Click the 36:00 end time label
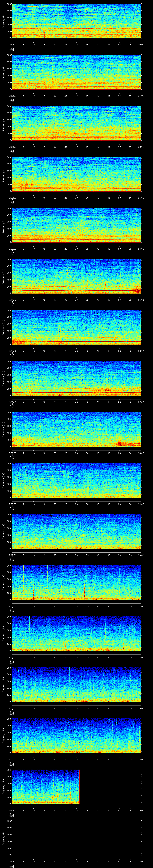 141,861
